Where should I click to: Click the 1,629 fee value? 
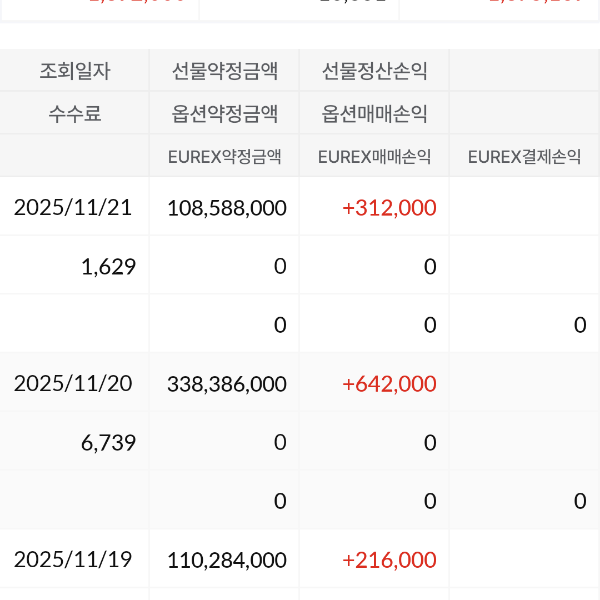click(108, 266)
